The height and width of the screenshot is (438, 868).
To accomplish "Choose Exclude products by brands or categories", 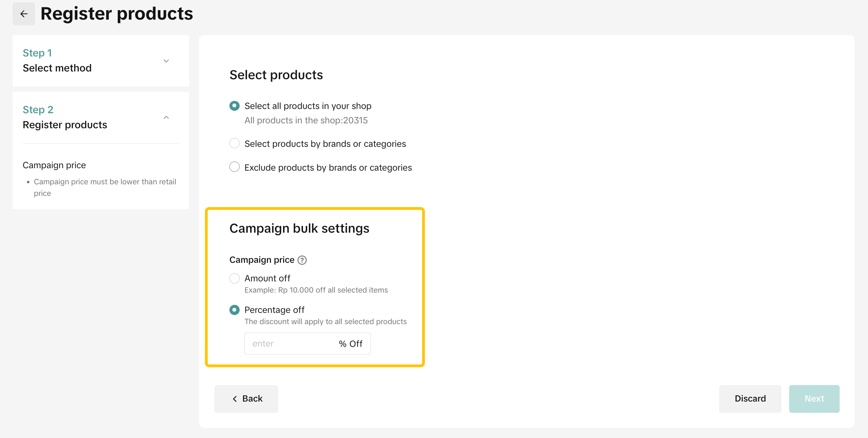I will point(234,167).
